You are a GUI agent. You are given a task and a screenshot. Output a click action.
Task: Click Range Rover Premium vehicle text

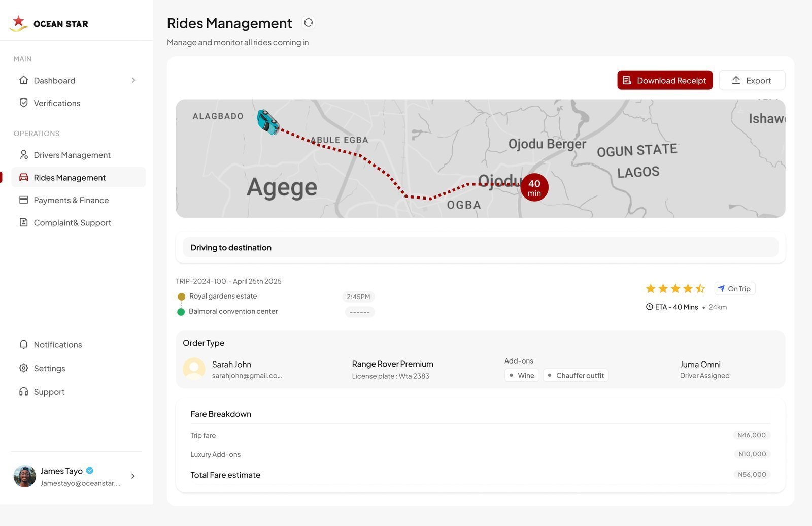tap(393, 364)
